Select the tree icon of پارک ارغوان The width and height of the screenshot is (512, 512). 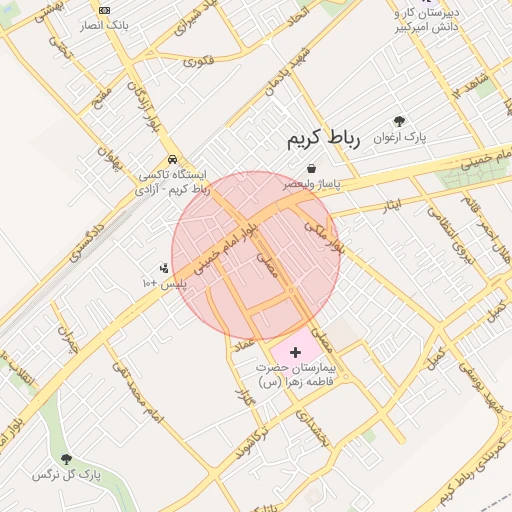coord(399,121)
